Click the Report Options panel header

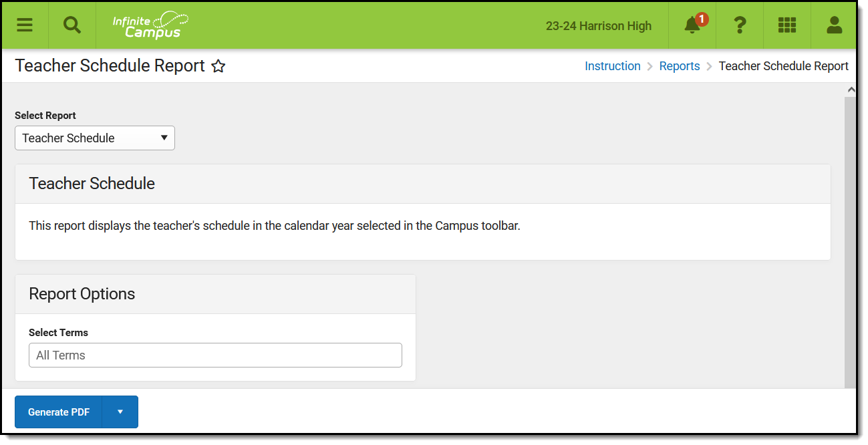tap(215, 294)
